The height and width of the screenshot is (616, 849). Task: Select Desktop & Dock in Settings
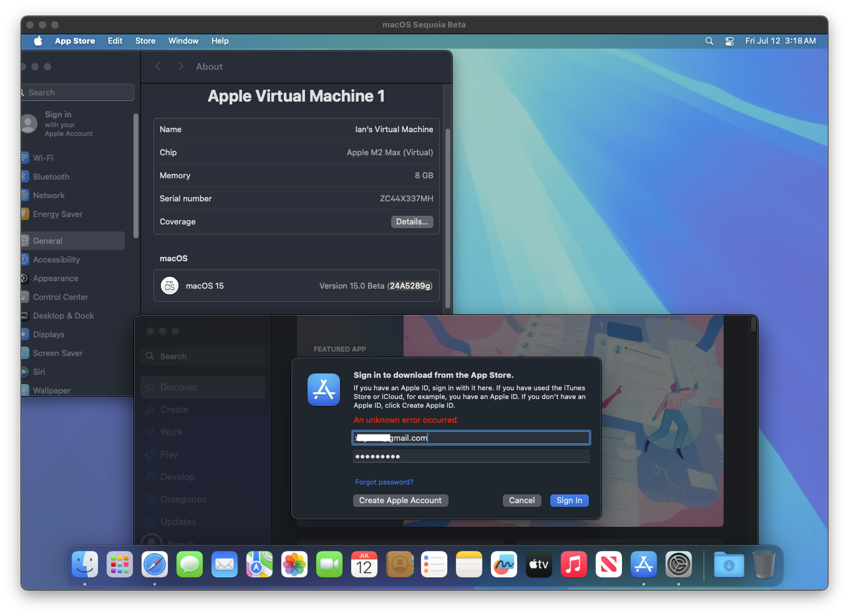click(73, 316)
